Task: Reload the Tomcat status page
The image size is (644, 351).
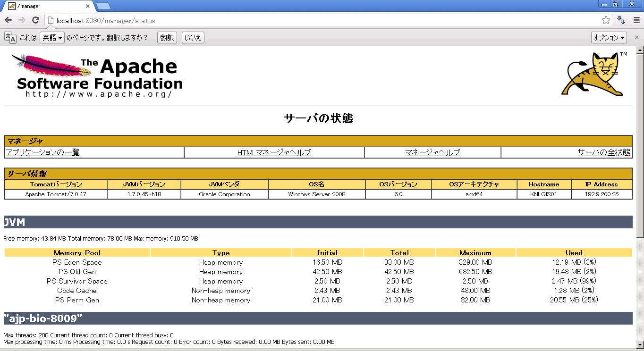Action: (x=35, y=20)
